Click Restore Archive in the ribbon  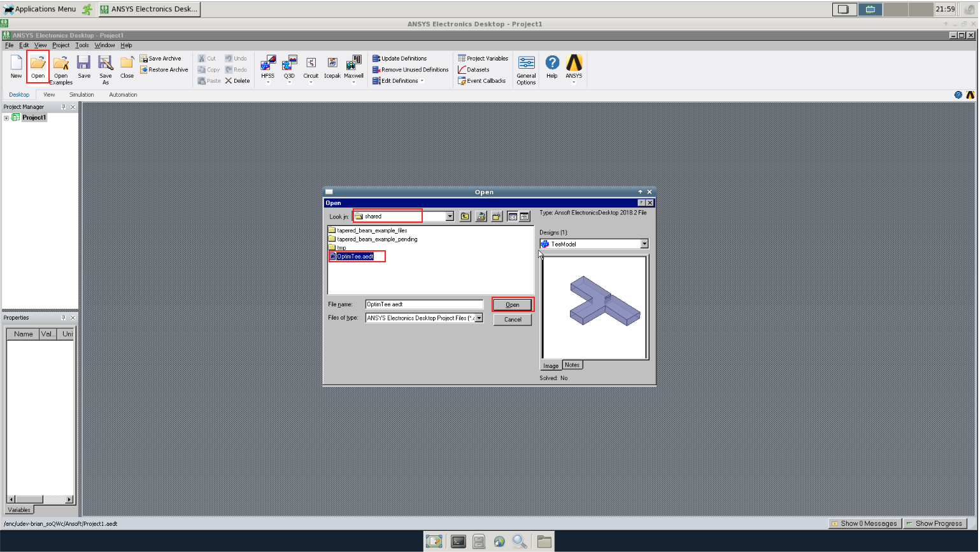(164, 70)
